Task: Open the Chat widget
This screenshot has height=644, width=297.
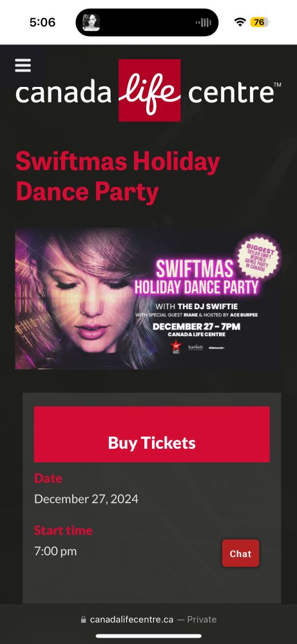Action: [x=241, y=553]
